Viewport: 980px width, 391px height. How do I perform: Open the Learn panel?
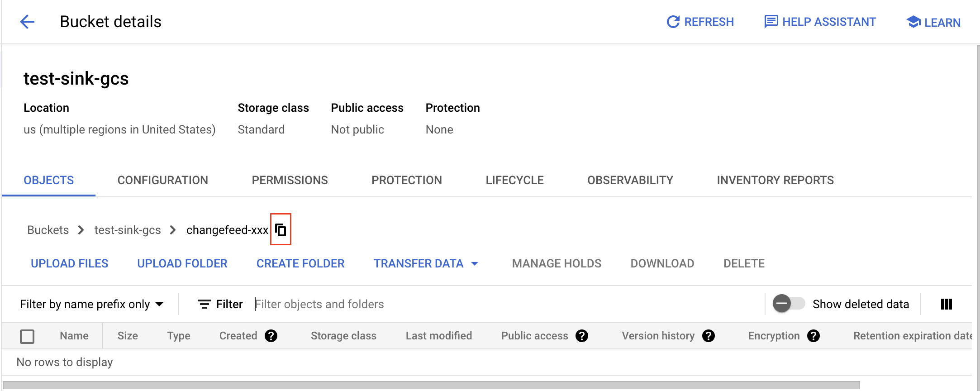933,22
